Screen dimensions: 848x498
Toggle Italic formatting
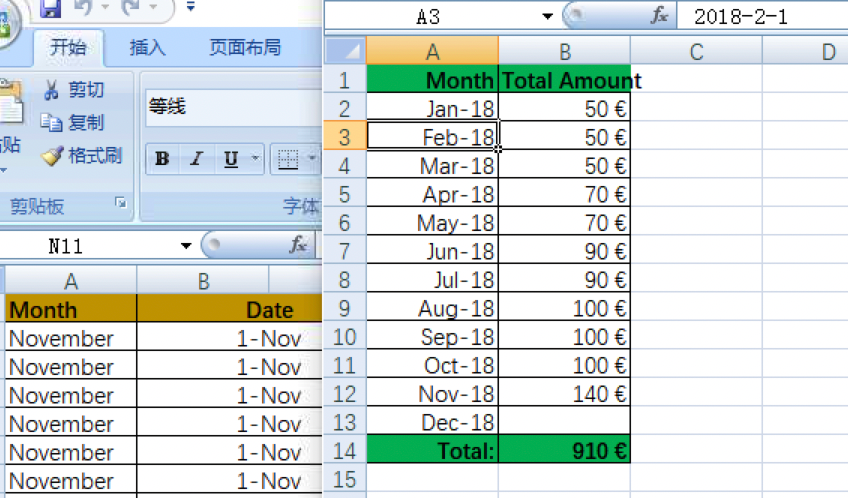[196, 159]
